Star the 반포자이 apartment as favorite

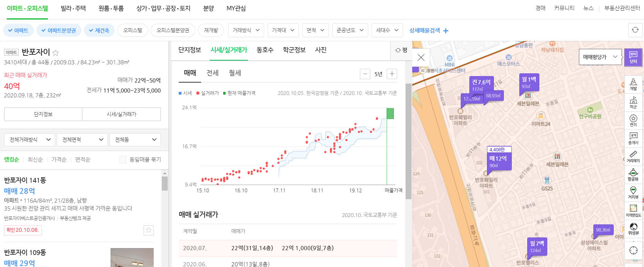pyautogui.click(x=55, y=53)
